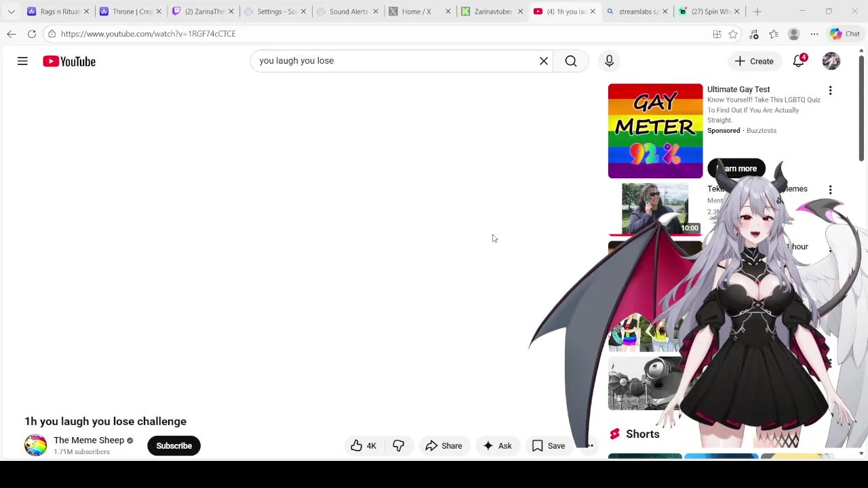The width and height of the screenshot is (868, 488).
Task: Run search with magnifying glass button
Action: point(571,61)
